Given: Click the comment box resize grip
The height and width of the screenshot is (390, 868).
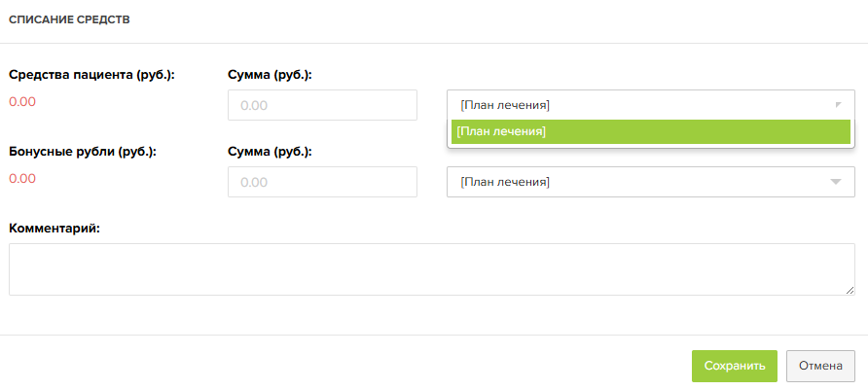Looking at the screenshot, I should [x=850, y=290].
